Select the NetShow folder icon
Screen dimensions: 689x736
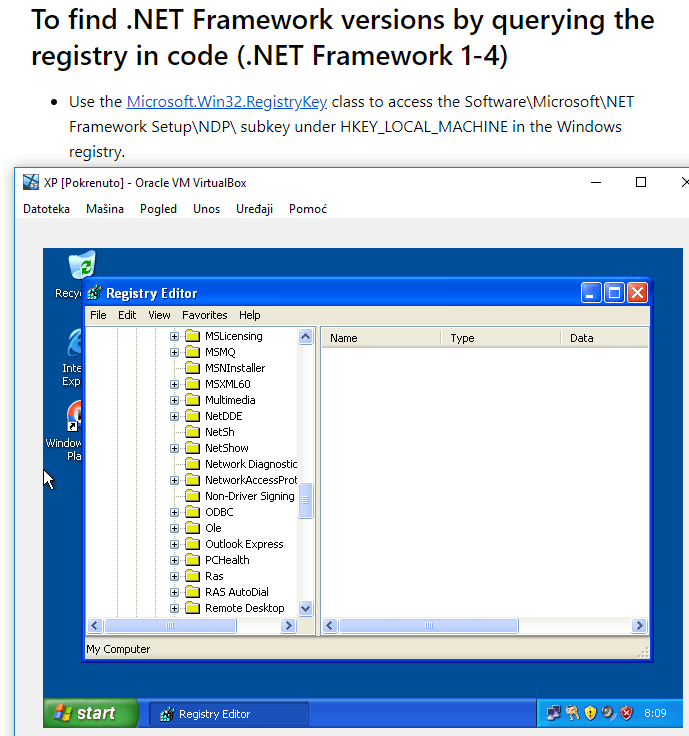click(x=192, y=448)
